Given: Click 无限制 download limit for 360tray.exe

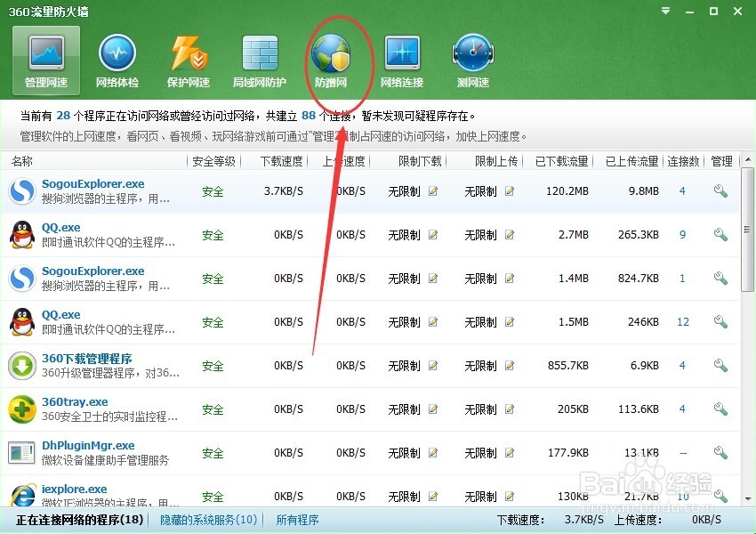Looking at the screenshot, I should 404,409.
